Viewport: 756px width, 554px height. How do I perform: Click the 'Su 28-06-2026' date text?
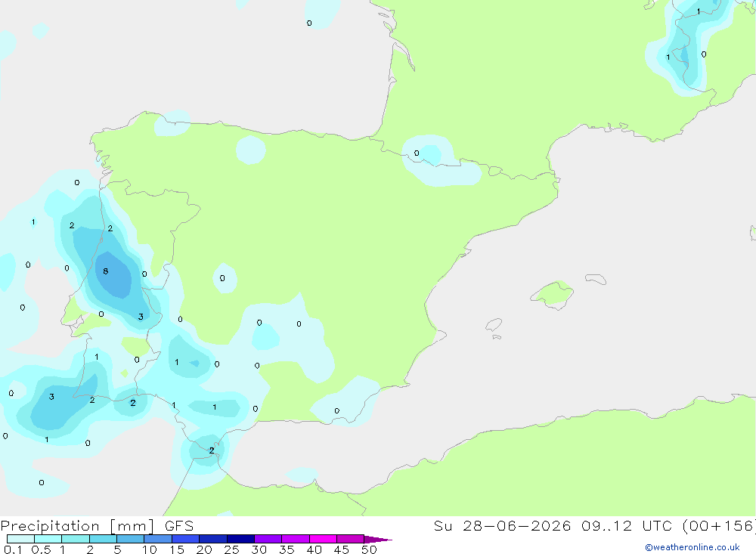(503, 526)
